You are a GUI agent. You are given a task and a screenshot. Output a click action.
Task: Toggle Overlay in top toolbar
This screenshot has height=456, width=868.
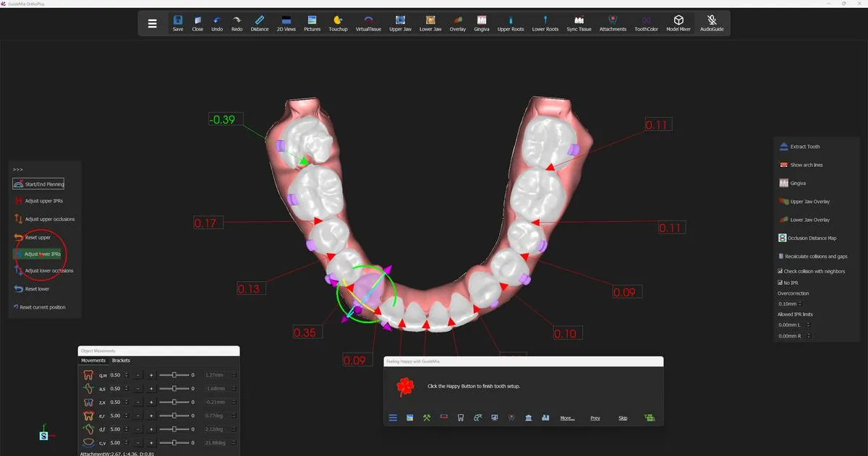coord(457,23)
